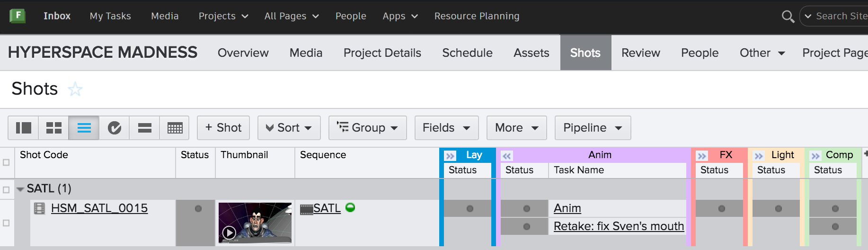Switch to the spreadsheet grid view icon
Viewport: 868px width, 250px height.
click(x=175, y=128)
